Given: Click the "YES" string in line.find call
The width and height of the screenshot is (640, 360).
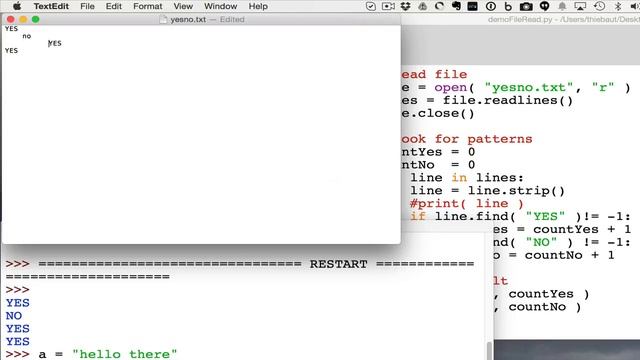Looking at the screenshot, I should pos(545,216).
